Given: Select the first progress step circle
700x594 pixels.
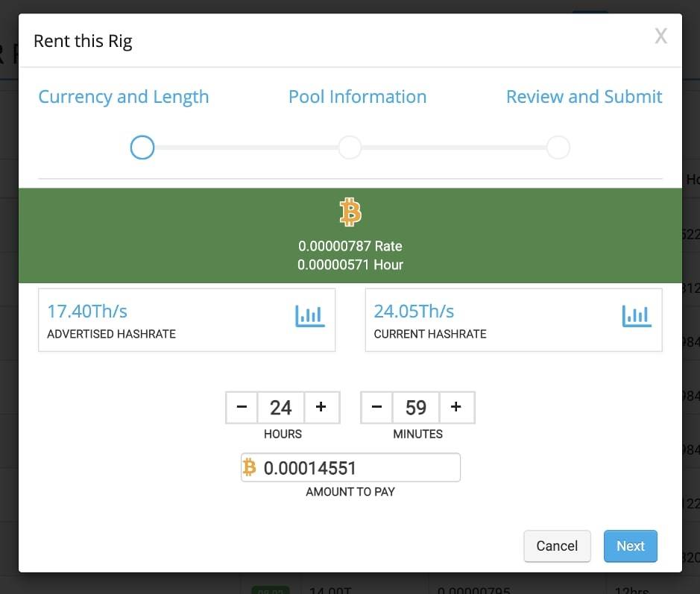Looking at the screenshot, I should click(x=142, y=148).
